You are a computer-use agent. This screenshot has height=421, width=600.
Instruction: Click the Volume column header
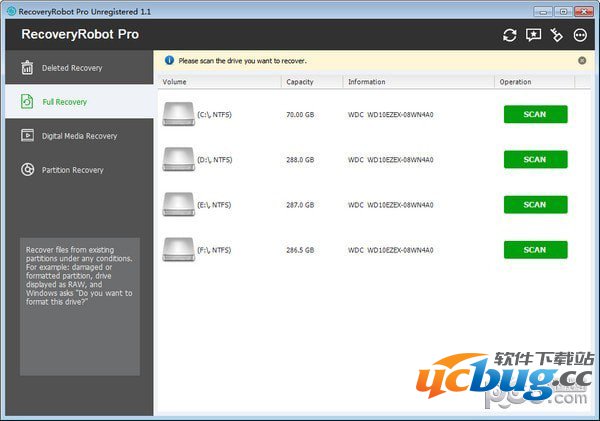click(x=175, y=82)
